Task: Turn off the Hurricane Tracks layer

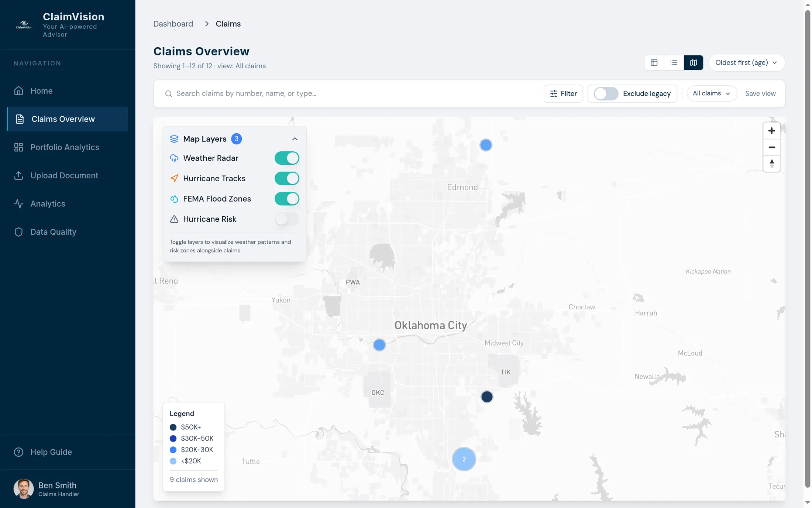Action: point(286,178)
